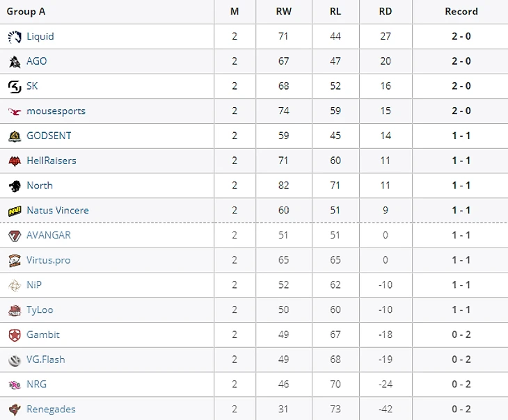Open the VG.Flash team link
Image resolution: width=508 pixels, height=420 pixels.
[46, 360]
